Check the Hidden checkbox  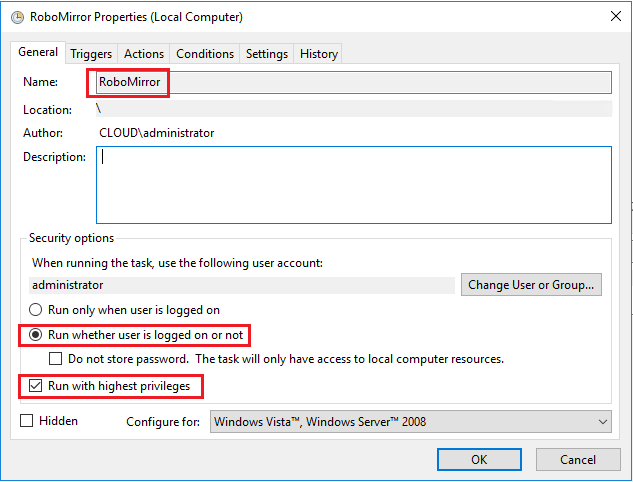coord(27,421)
